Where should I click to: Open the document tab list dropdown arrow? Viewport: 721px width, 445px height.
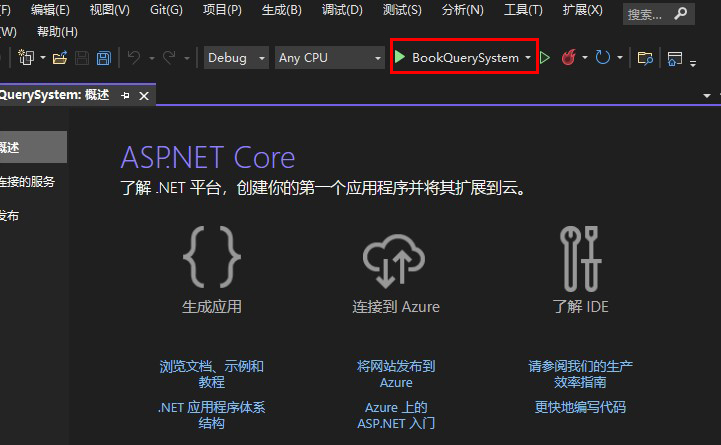pos(707,96)
